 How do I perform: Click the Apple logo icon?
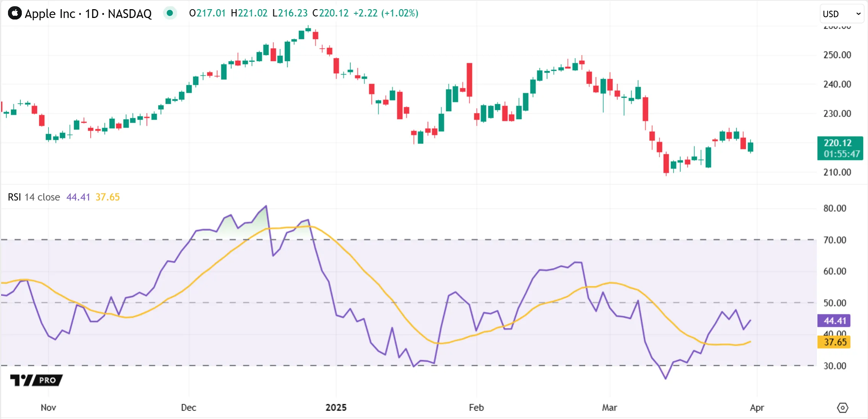coord(15,13)
